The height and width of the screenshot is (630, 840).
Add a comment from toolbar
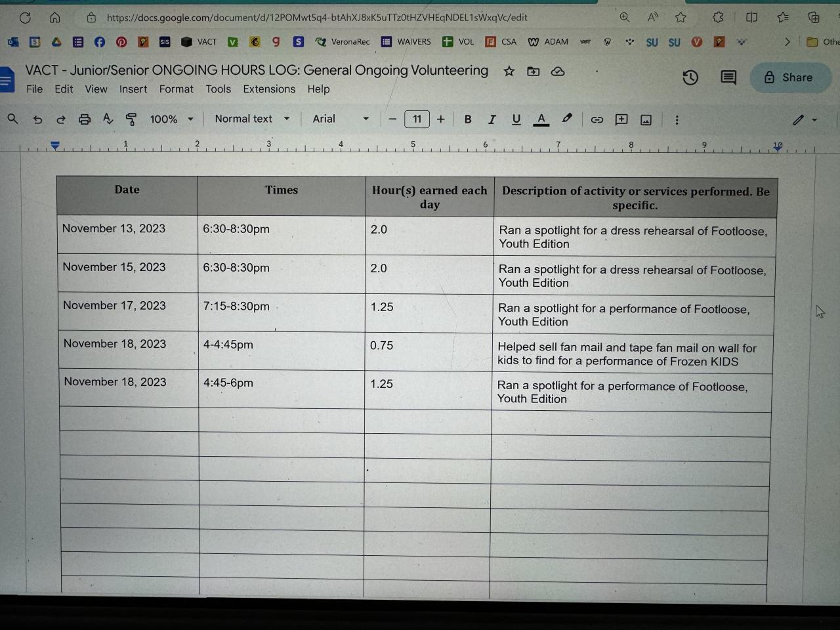[621, 119]
